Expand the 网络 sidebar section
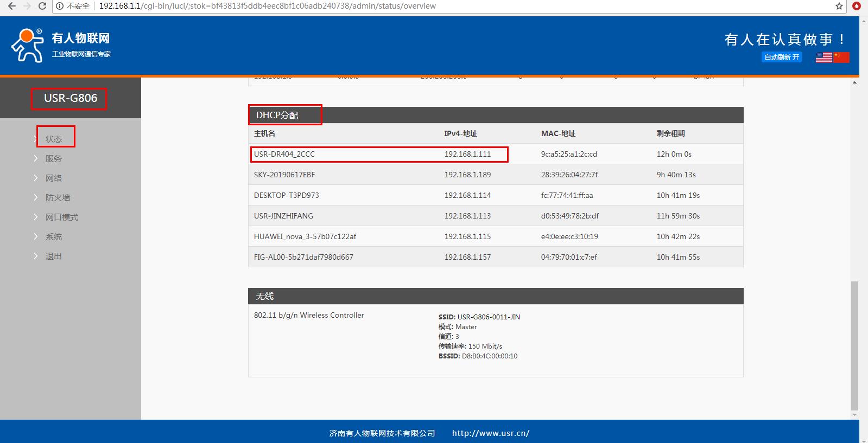868x443 pixels. (x=53, y=178)
